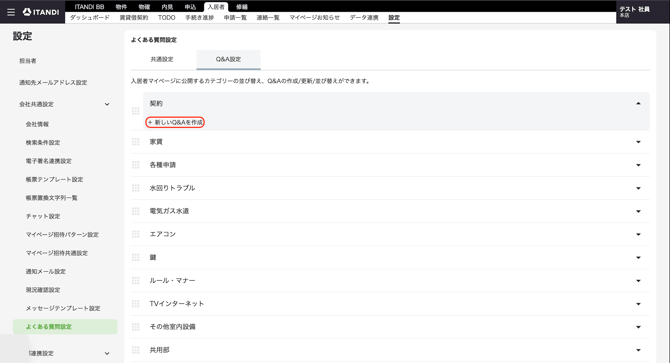
Task: Open マイページ招待パターン設定 in sidebar
Action: point(62,234)
